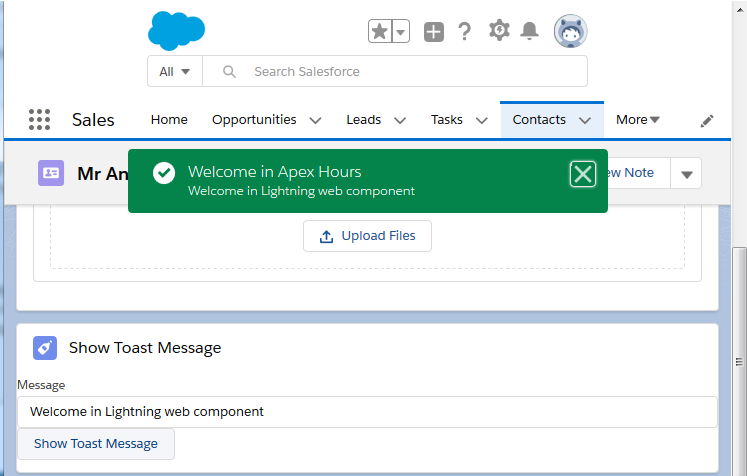Open the Tasks tab

(446, 120)
